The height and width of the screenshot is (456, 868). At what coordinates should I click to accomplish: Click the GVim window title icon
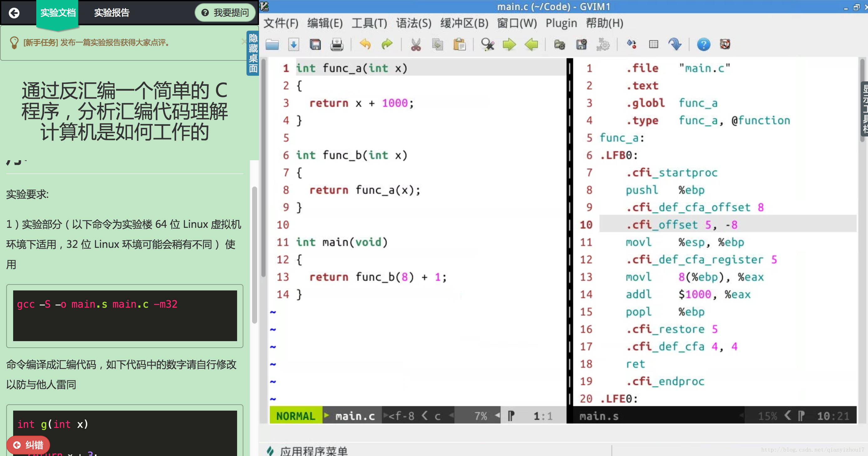pyautogui.click(x=265, y=6)
